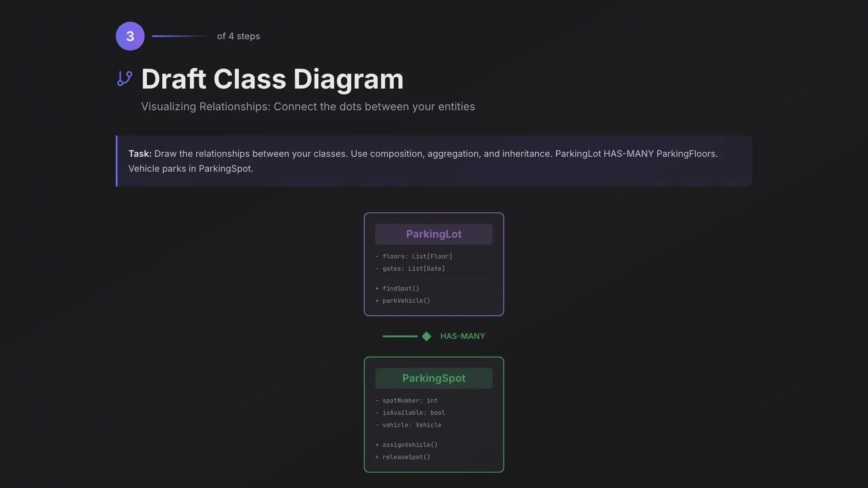Click the HAS-MANY relationship label
Screen dimensions: 868x488
pos(462,336)
